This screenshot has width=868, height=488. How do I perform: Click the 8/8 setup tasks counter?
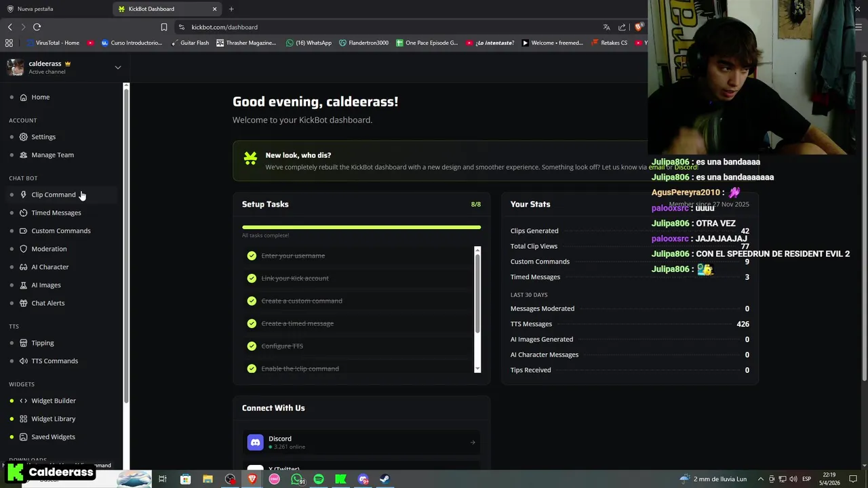click(x=476, y=204)
